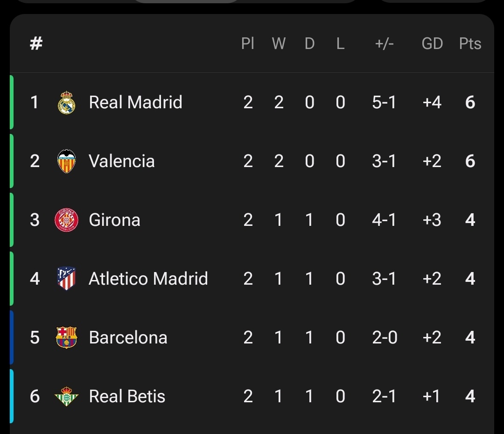Open the Valencia team page link
The width and height of the screenshot is (504, 434).
(121, 161)
